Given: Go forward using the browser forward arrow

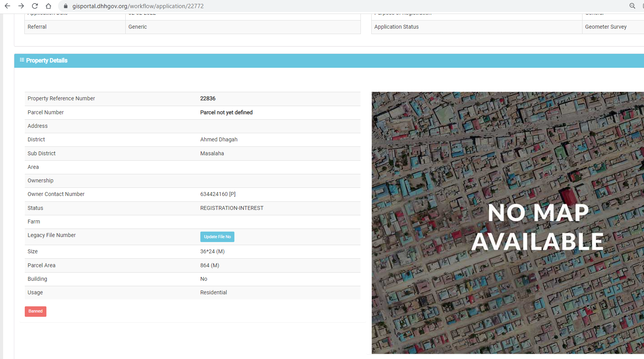Looking at the screenshot, I should coord(21,6).
